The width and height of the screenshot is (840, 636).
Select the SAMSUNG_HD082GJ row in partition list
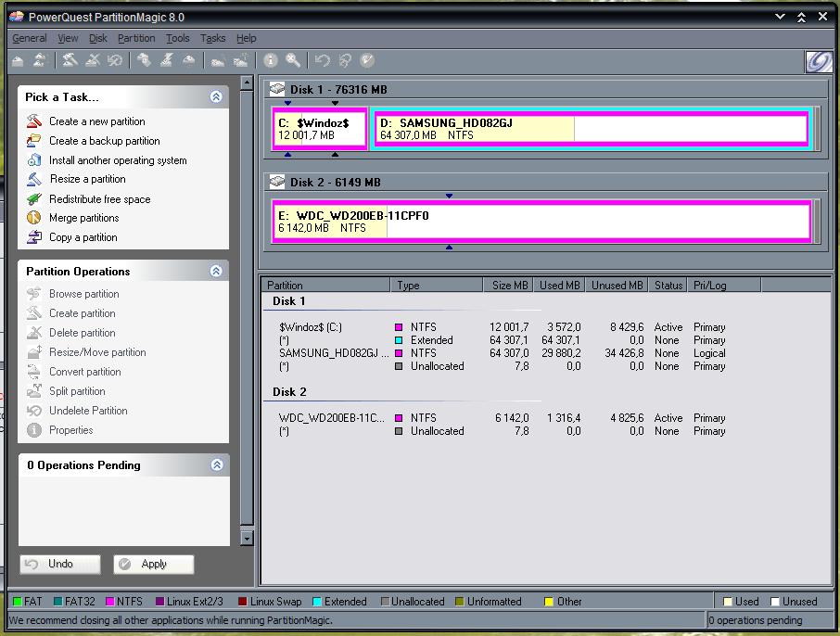502,353
